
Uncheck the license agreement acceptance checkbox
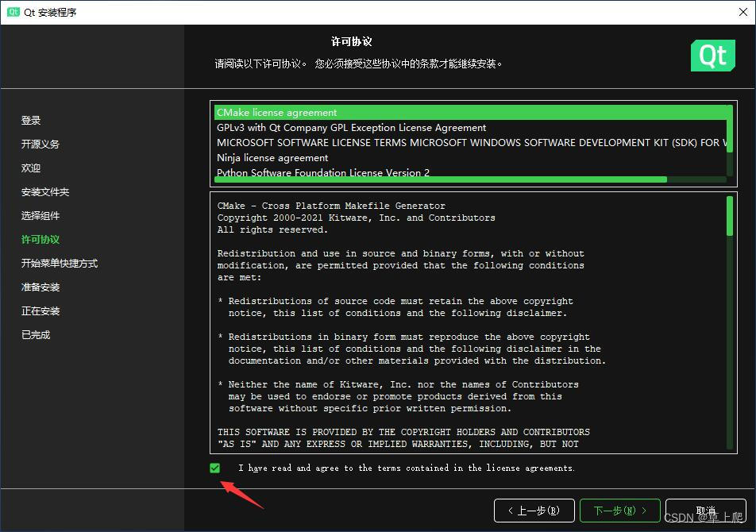click(x=214, y=468)
